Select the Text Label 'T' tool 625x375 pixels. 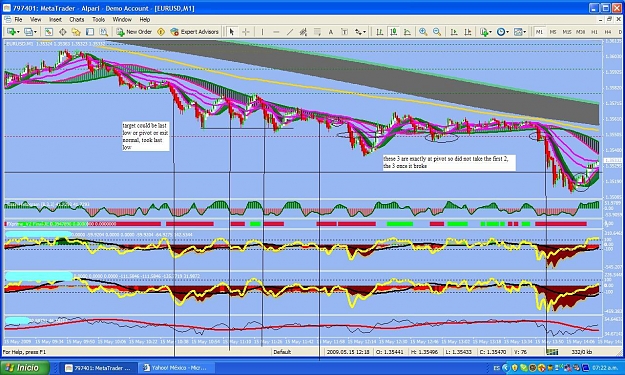click(344, 32)
